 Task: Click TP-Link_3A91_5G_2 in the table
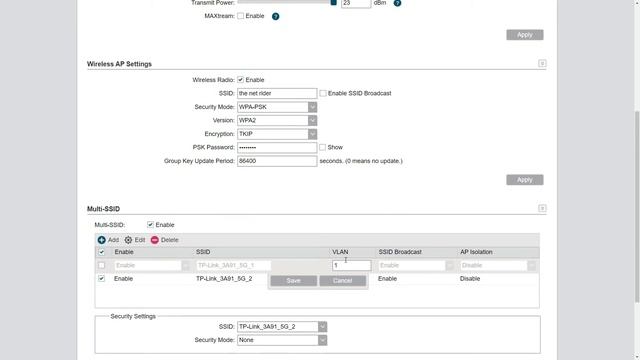coord(224,278)
